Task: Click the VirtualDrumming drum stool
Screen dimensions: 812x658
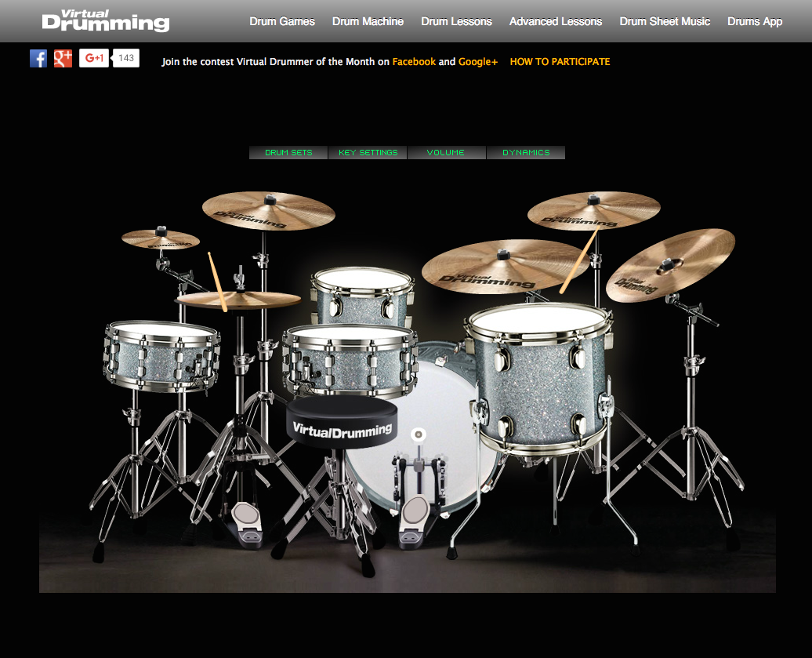Action: click(342, 422)
